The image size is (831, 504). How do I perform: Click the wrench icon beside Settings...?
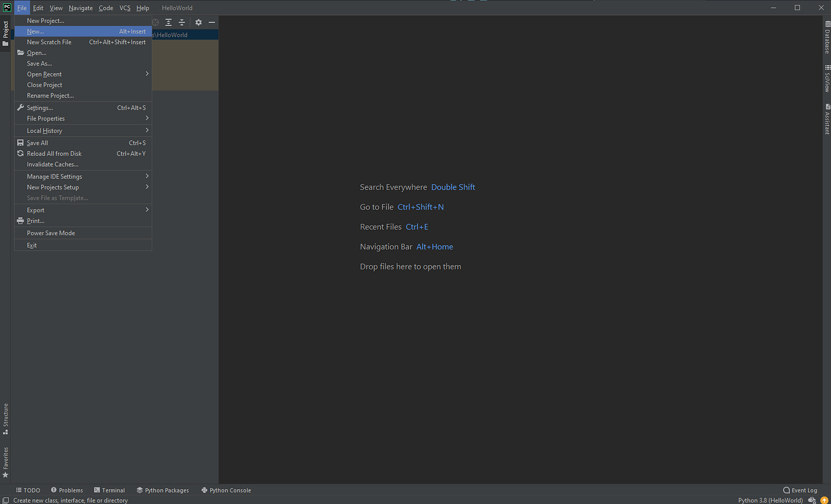click(21, 107)
